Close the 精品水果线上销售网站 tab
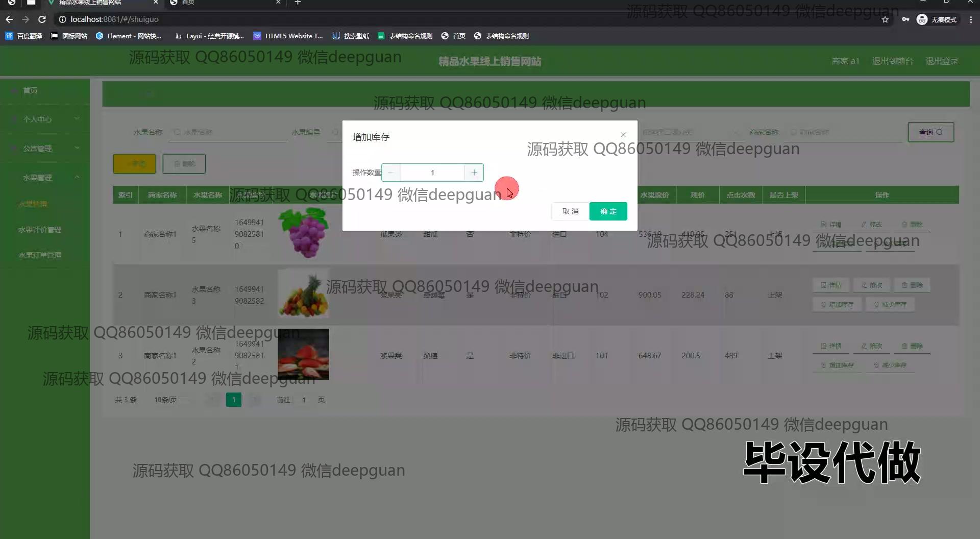 point(156,3)
